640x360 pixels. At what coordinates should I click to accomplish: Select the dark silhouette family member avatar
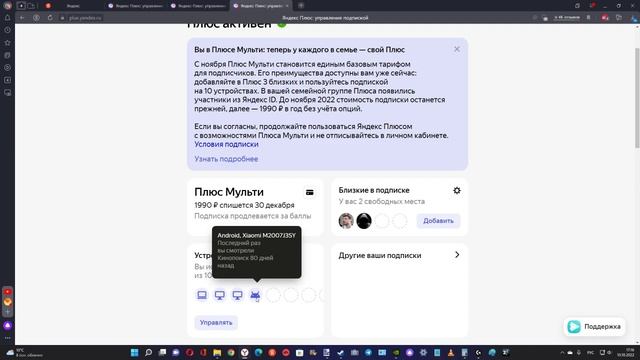pyautogui.click(x=364, y=221)
